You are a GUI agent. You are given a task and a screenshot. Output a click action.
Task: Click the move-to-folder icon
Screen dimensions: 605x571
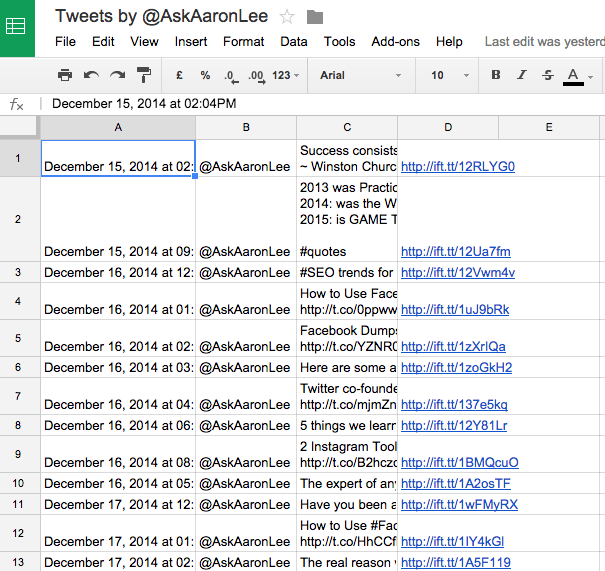coord(315,17)
